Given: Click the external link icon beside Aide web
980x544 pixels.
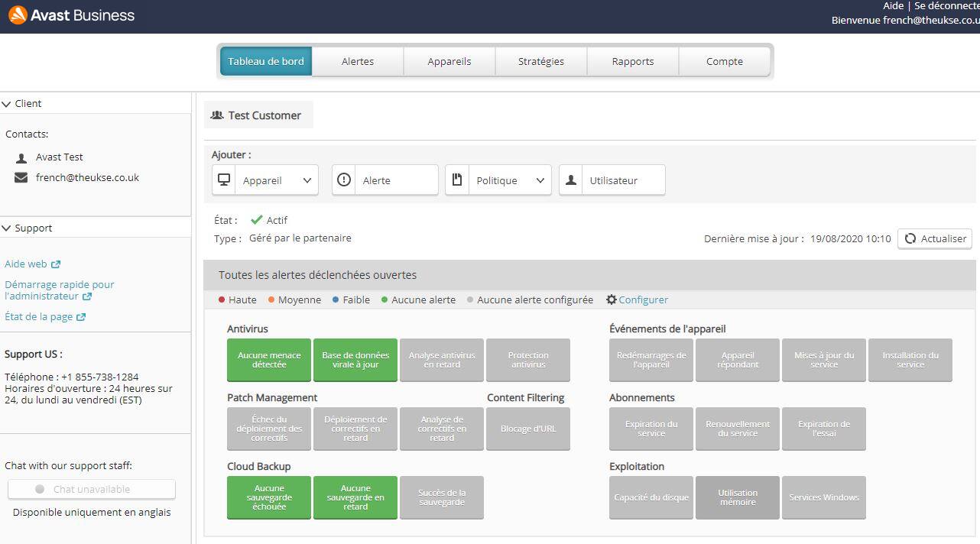Looking at the screenshot, I should click(56, 264).
